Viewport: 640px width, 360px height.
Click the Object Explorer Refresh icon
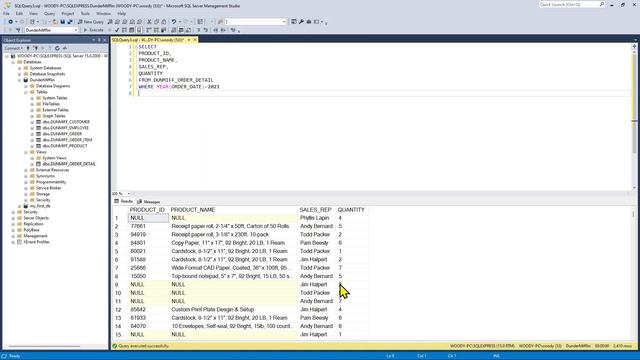coord(57,48)
